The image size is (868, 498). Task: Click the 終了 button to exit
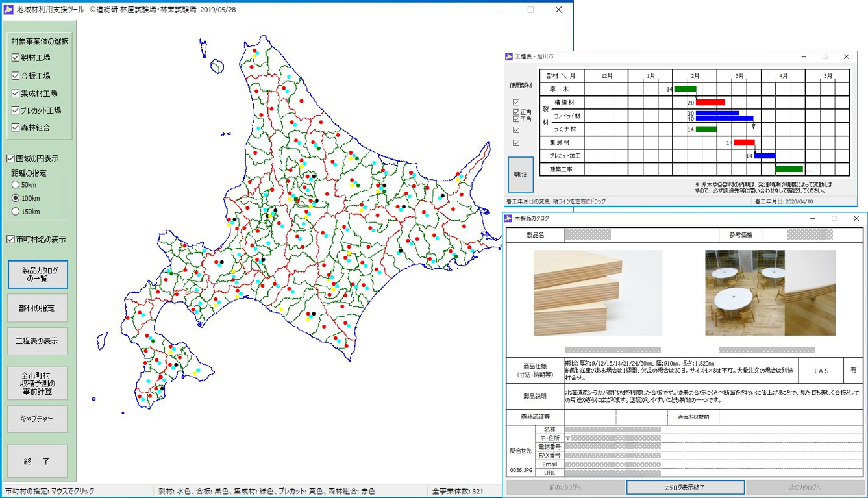tap(38, 461)
